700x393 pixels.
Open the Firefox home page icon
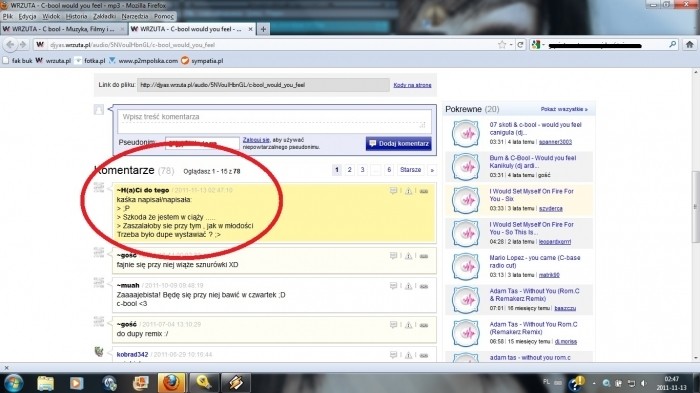coord(690,45)
